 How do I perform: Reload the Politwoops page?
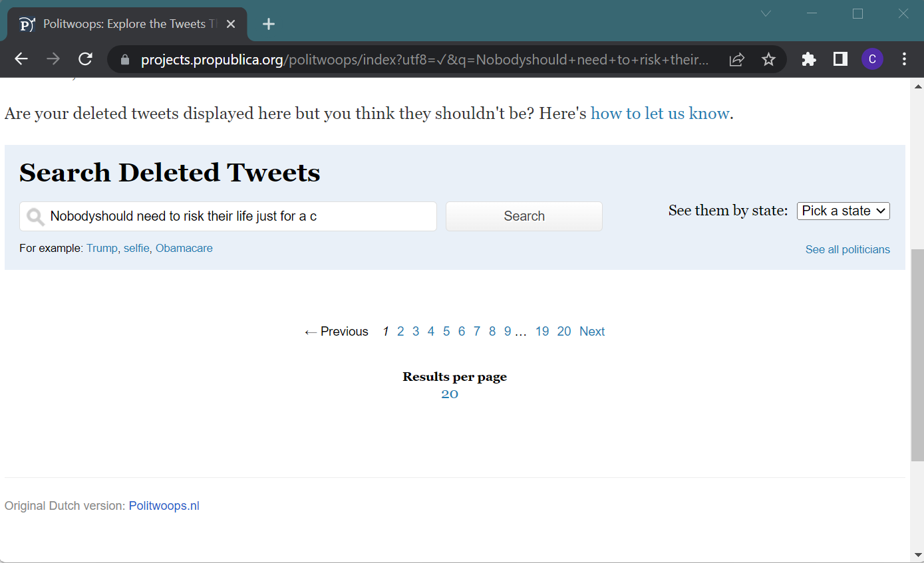(85, 59)
